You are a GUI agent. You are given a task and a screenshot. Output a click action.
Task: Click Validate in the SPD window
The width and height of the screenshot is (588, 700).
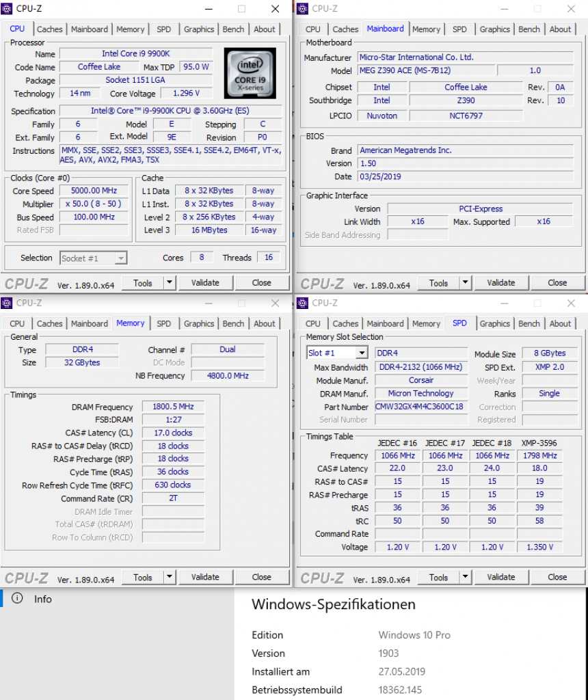[x=501, y=577]
